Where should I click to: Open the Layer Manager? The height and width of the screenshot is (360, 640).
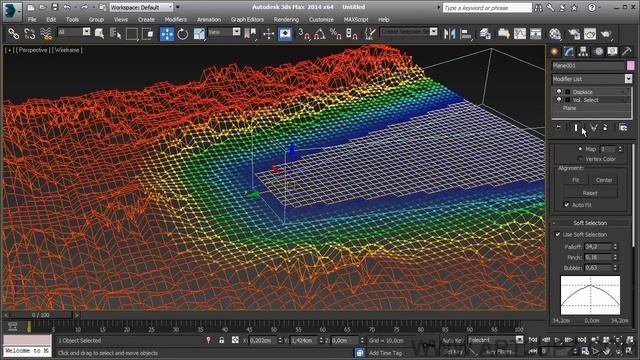(485, 34)
